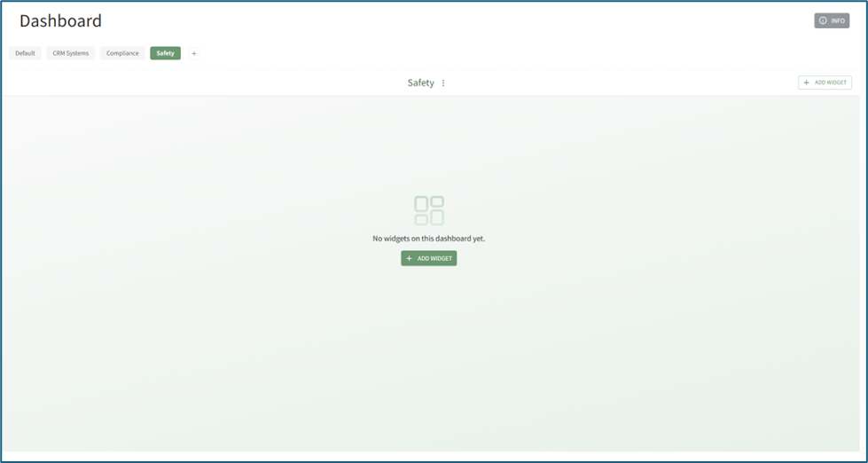Click empty dashboard canvas below center Add Widget
868x463 pixels.
[x=429, y=355]
